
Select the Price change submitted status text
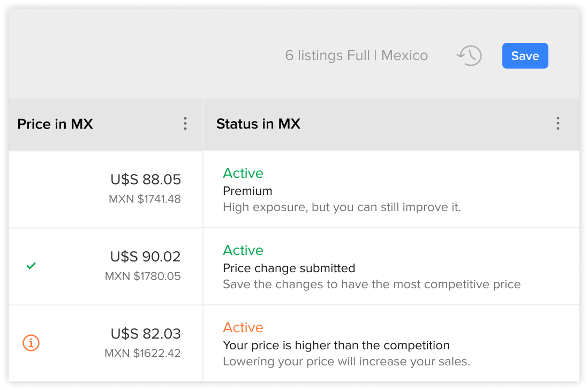point(289,268)
